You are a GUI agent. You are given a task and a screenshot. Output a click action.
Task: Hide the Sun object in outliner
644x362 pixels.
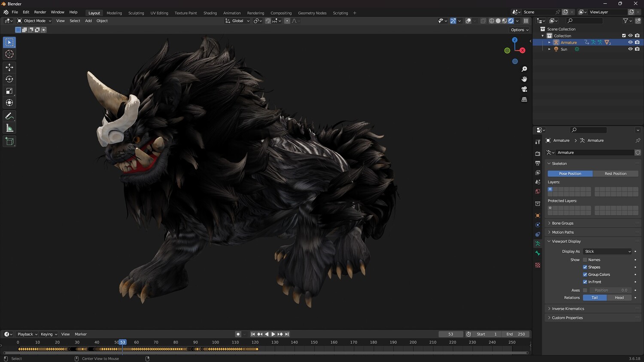[630, 49]
